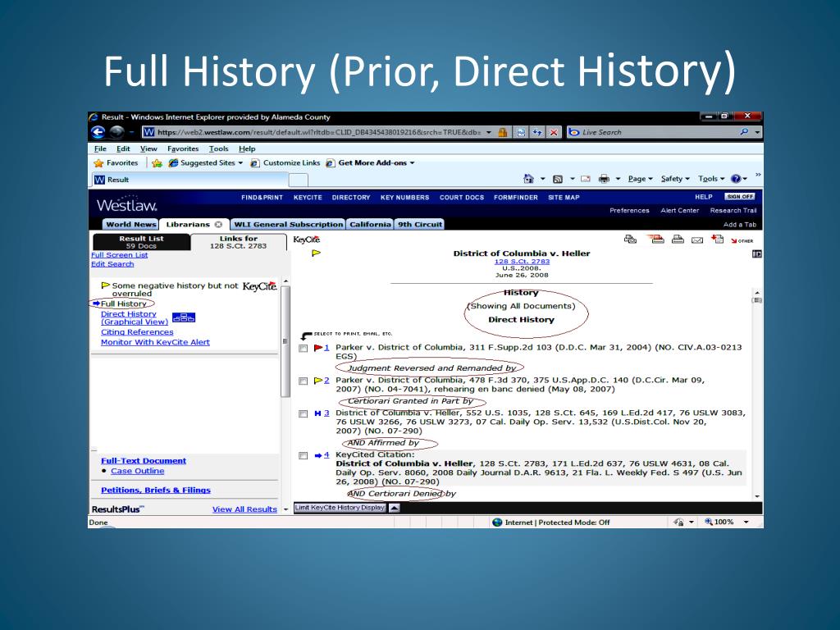This screenshot has width=840, height=630.
Task: Open Petitions, Briefs & Filings link
Action: (156, 491)
